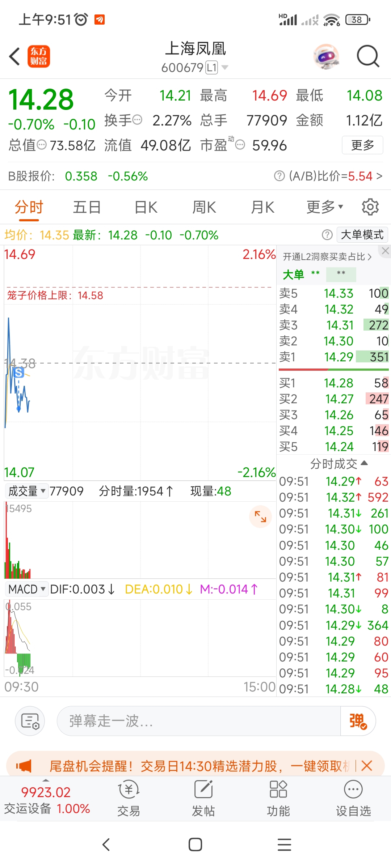Open the robot assistant avatar

(326, 56)
